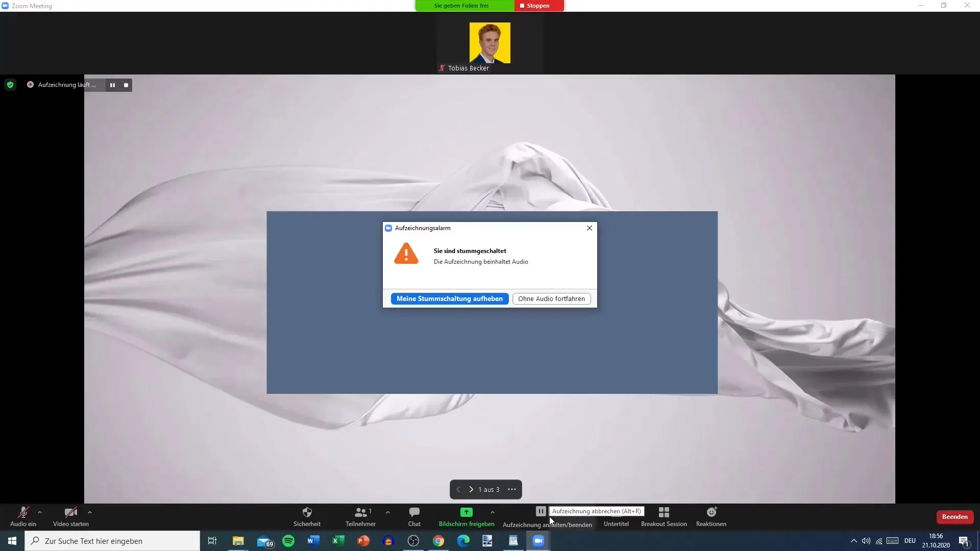Click Meine Stummschaltung aufheben button
This screenshot has width=980, height=551.
point(450,298)
